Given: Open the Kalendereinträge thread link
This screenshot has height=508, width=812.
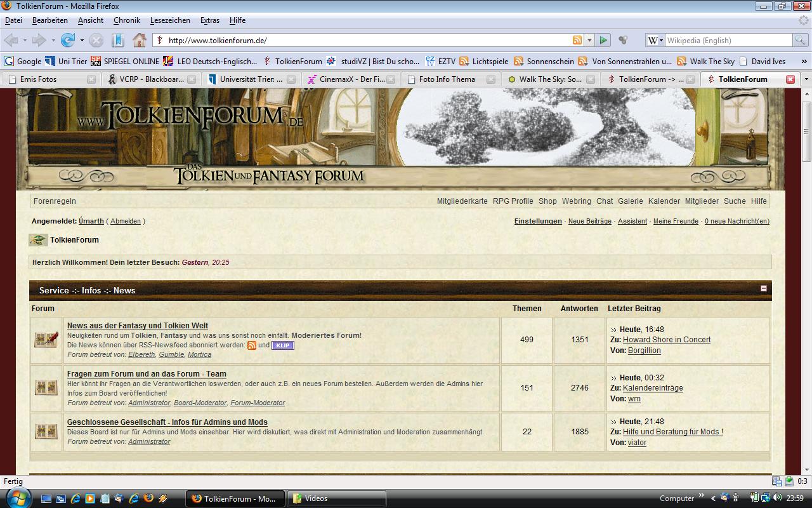Looking at the screenshot, I should pyautogui.click(x=653, y=388).
